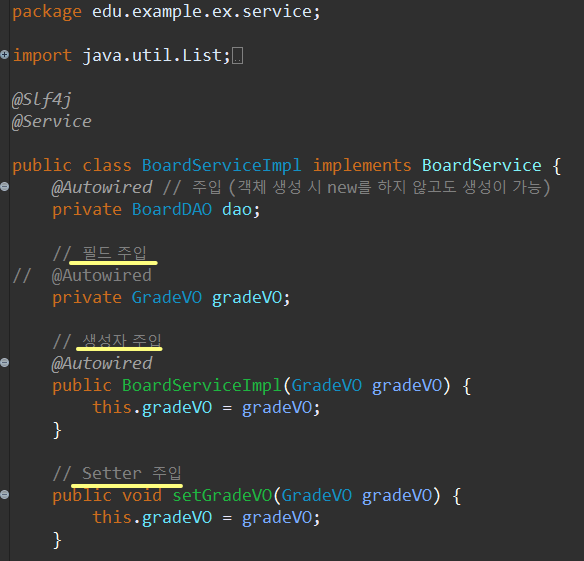Viewport: 584px width, 561px height.
Task: Click the BoardDAO type in field declaration
Action: [172, 209]
